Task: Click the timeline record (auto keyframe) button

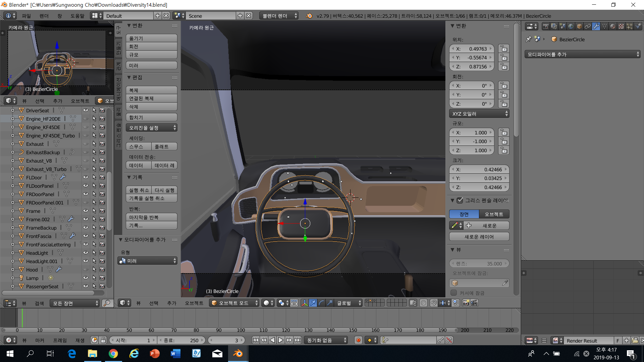Action: pyautogui.click(x=358, y=340)
